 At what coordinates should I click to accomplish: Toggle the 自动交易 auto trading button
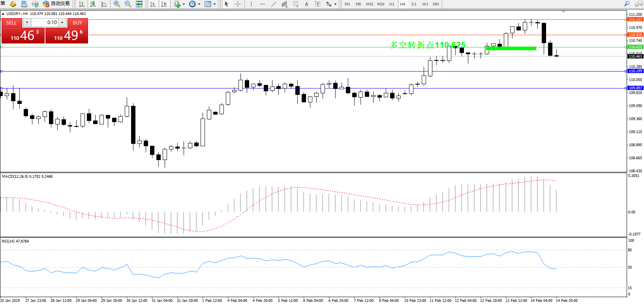(x=56, y=4)
